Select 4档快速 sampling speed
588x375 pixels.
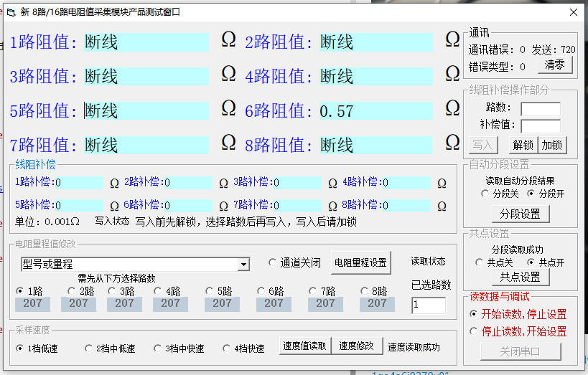pyautogui.click(x=218, y=348)
